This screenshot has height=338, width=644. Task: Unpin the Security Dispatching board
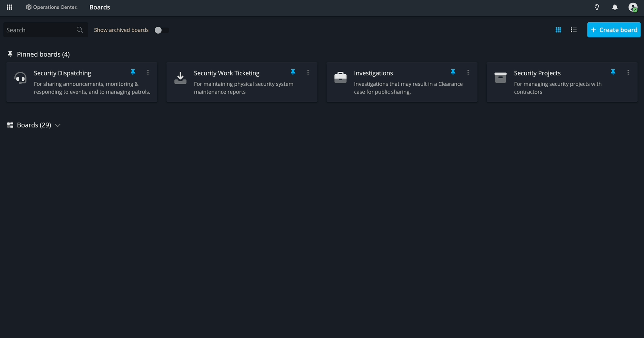(x=133, y=72)
